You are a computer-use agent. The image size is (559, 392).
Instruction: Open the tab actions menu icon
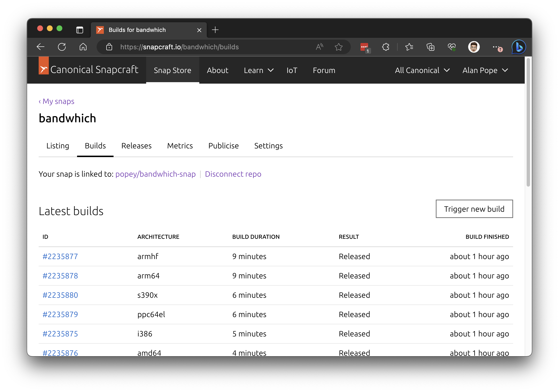pos(80,30)
